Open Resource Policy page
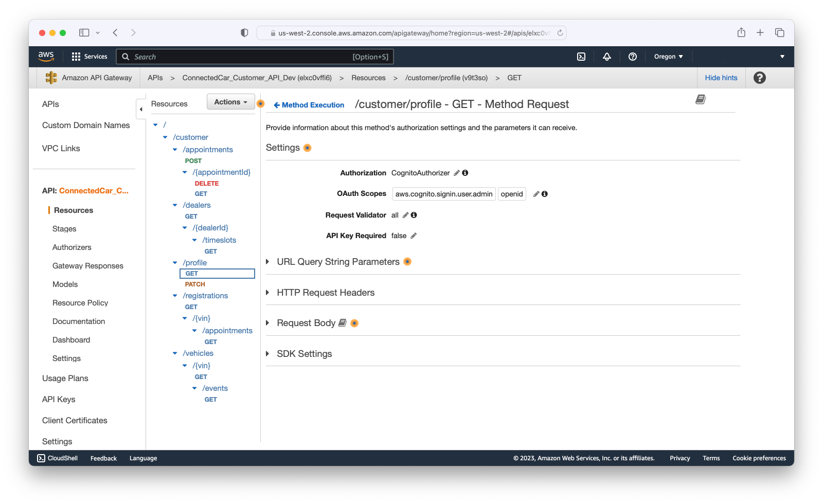This screenshot has width=823, height=504. tap(80, 303)
